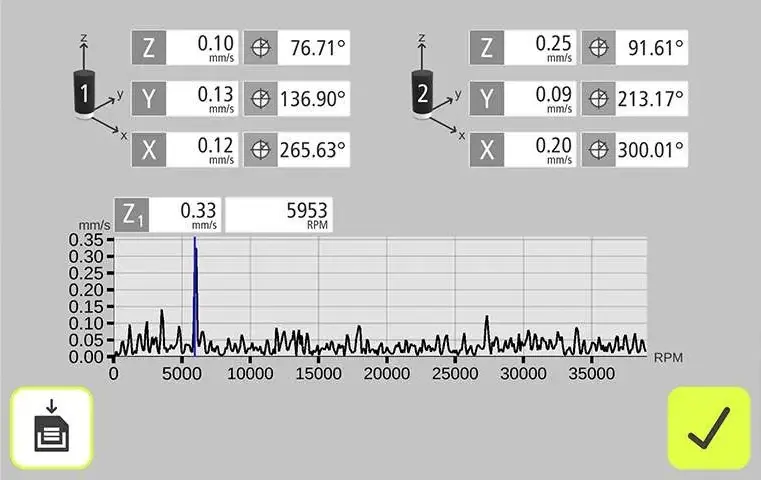Click the Z1 spectrum channel label
Screen dimensions: 761x480
(132, 215)
